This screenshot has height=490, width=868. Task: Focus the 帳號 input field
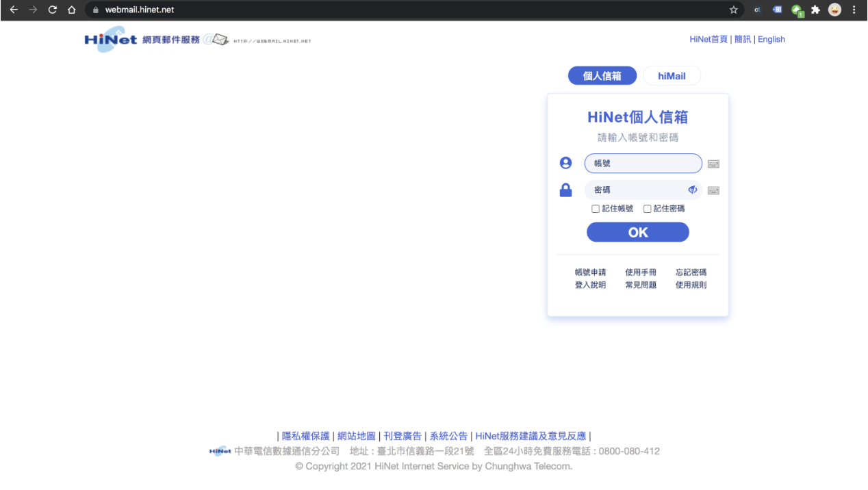[643, 164]
